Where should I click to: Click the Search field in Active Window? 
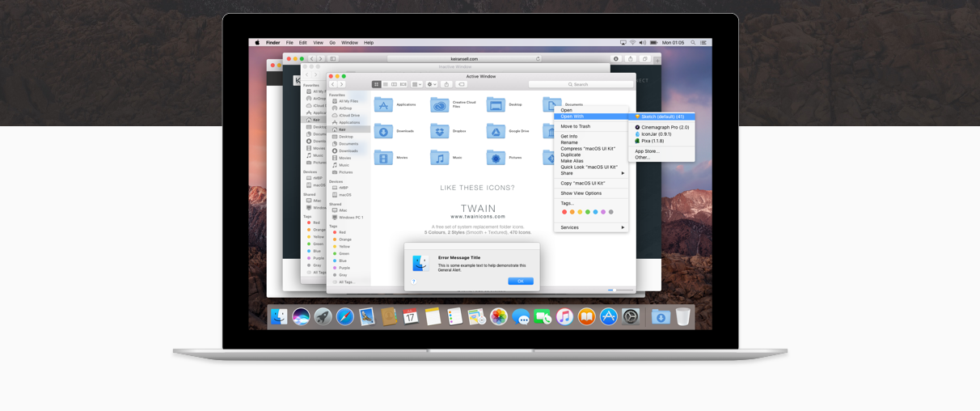pyautogui.click(x=581, y=84)
